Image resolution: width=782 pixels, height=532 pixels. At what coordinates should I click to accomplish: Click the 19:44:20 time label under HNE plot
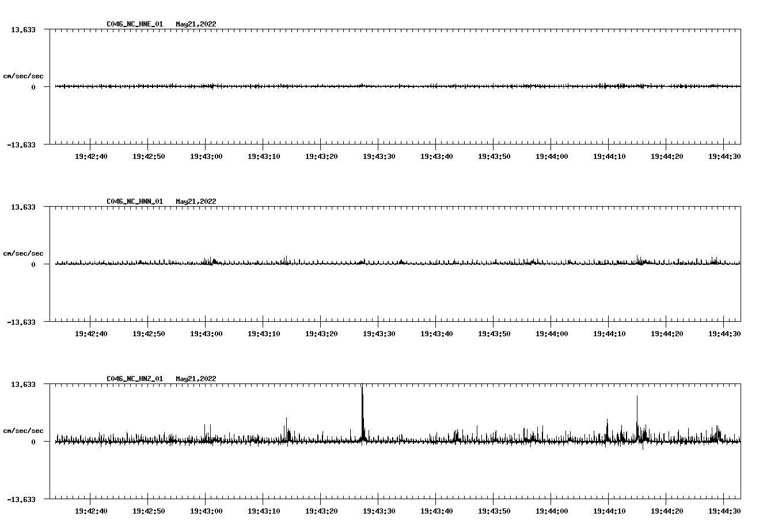click(667, 157)
